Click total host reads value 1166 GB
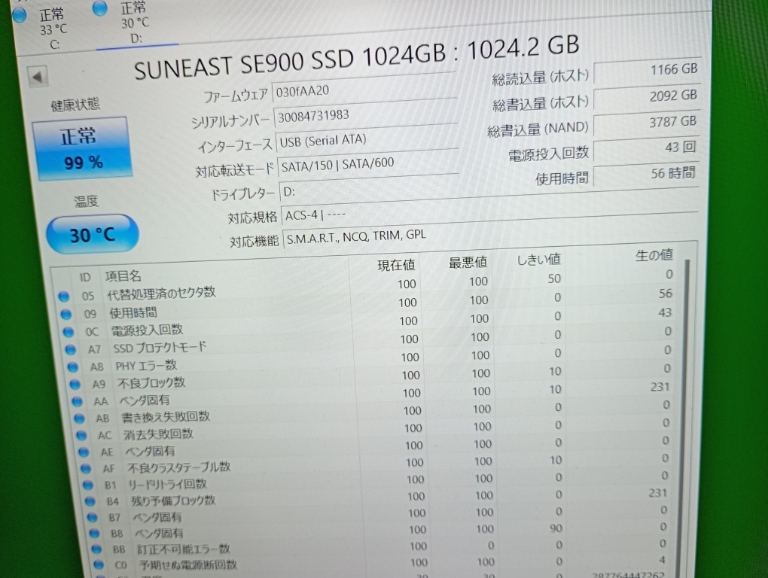 click(x=647, y=71)
